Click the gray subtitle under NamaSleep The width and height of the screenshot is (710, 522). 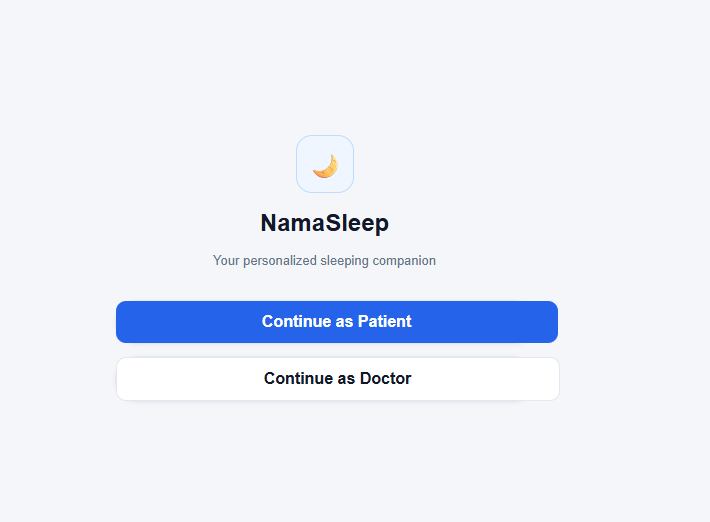pyautogui.click(x=324, y=261)
